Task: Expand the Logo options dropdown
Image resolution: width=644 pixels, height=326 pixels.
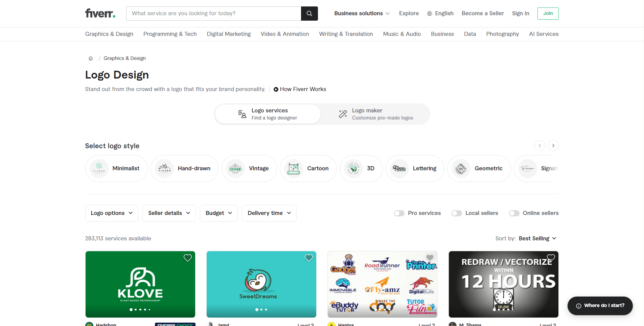Action: pyautogui.click(x=112, y=213)
